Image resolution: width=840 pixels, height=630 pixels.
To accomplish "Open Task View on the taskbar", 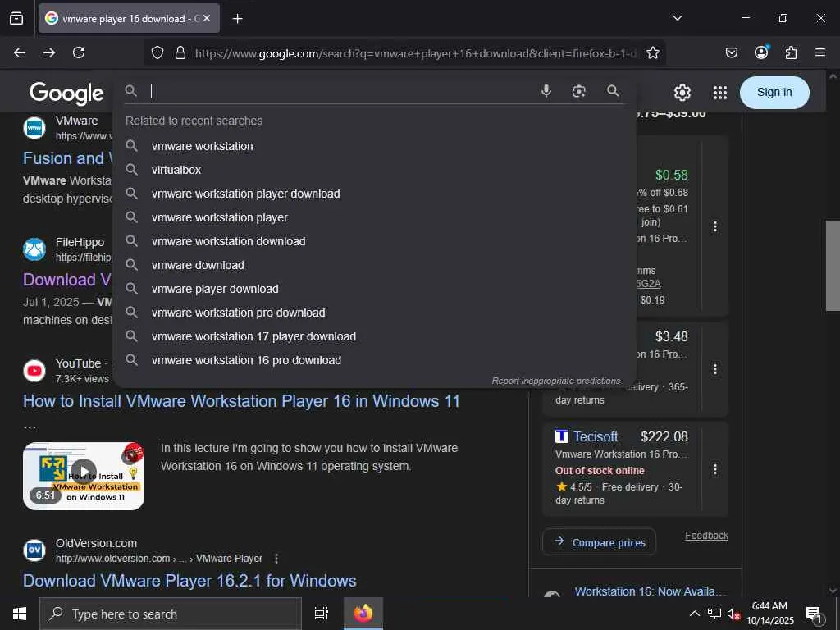I will 322,614.
